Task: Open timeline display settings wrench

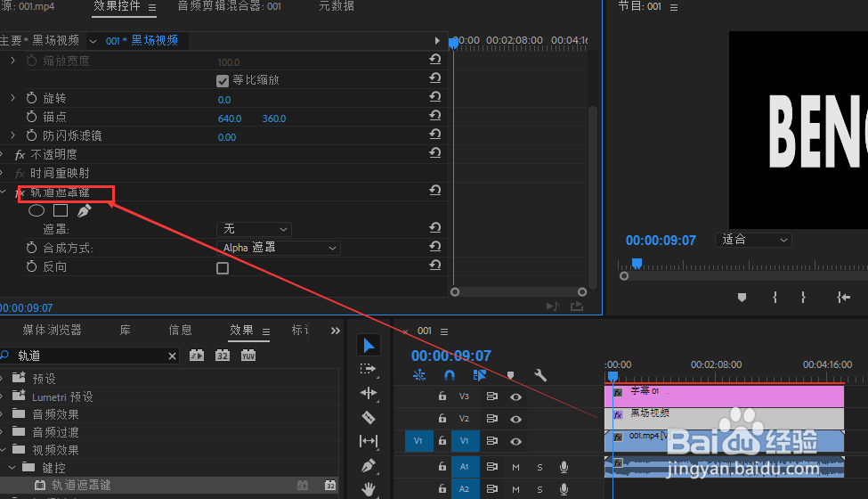Action: click(x=540, y=375)
